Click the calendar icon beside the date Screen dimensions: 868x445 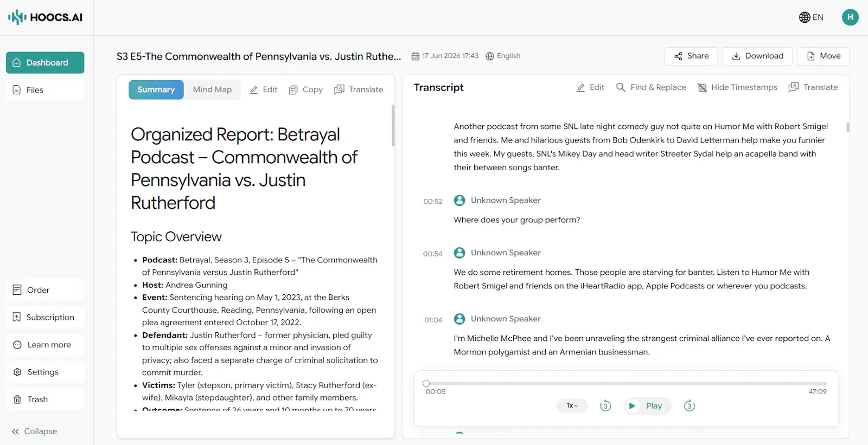point(416,56)
